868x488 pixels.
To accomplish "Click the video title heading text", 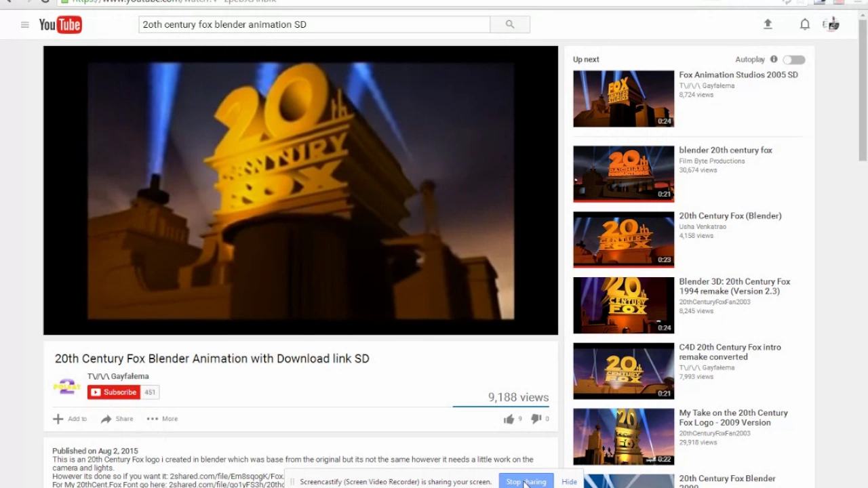I will point(212,359).
